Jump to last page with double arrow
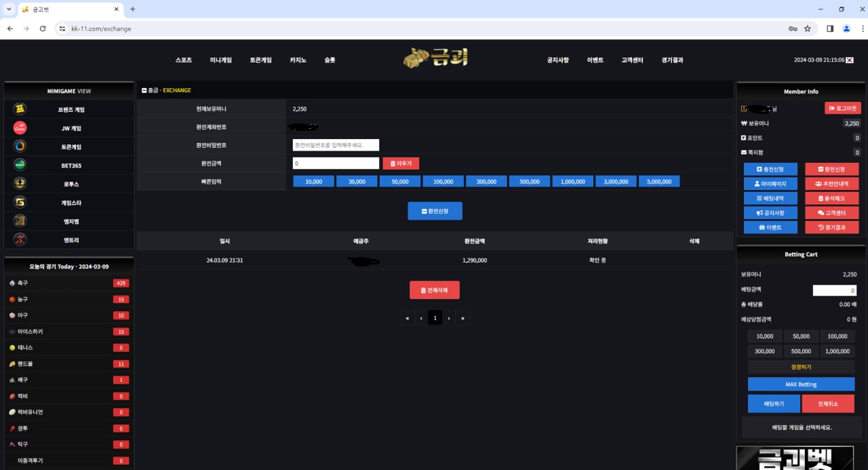The width and height of the screenshot is (868, 470). [463, 317]
